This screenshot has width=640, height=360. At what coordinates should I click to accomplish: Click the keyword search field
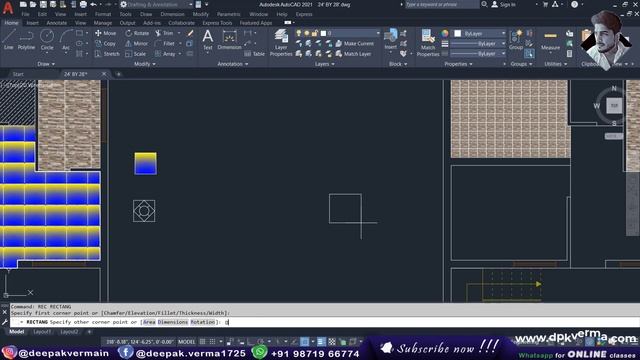[x=442, y=4]
